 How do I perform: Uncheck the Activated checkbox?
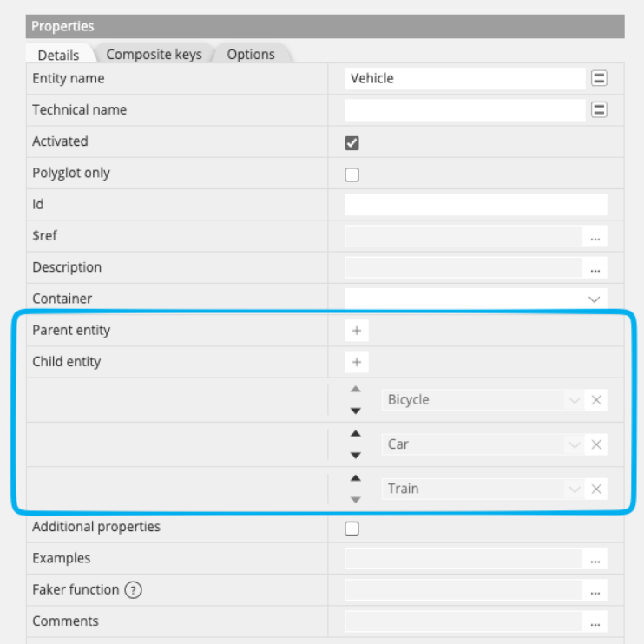pyautogui.click(x=352, y=143)
